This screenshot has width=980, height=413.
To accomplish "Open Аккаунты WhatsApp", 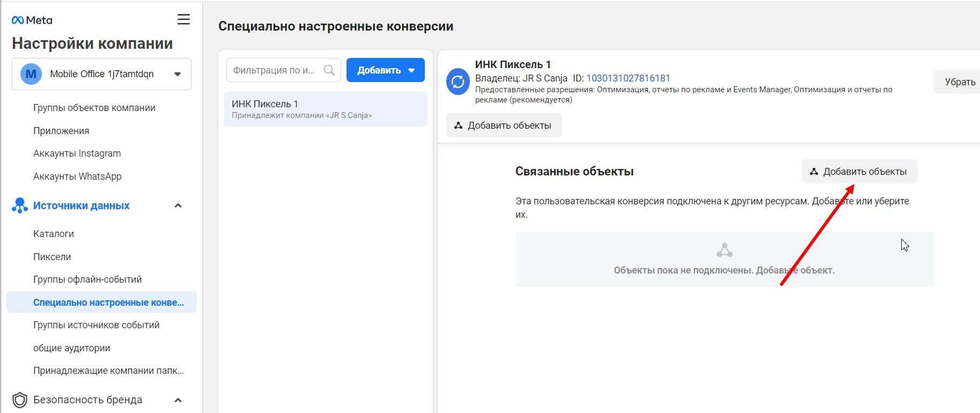I will pyautogui.click(x=77, y=176).
